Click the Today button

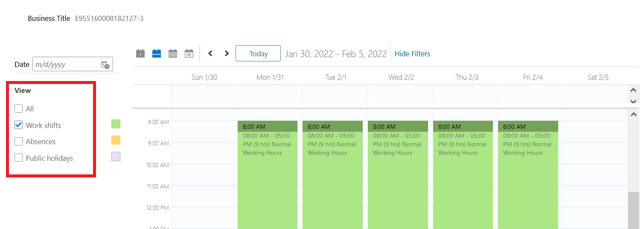tap(258, 54)
